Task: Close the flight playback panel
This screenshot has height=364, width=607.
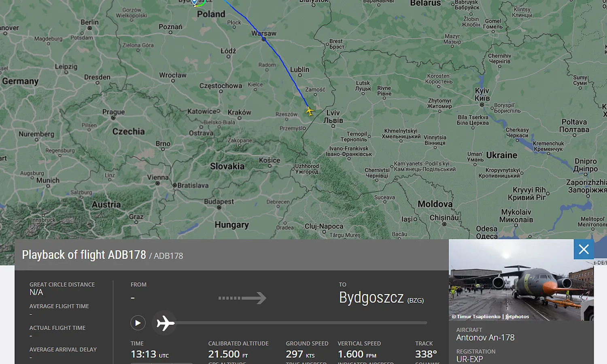Action: [584, 250]
